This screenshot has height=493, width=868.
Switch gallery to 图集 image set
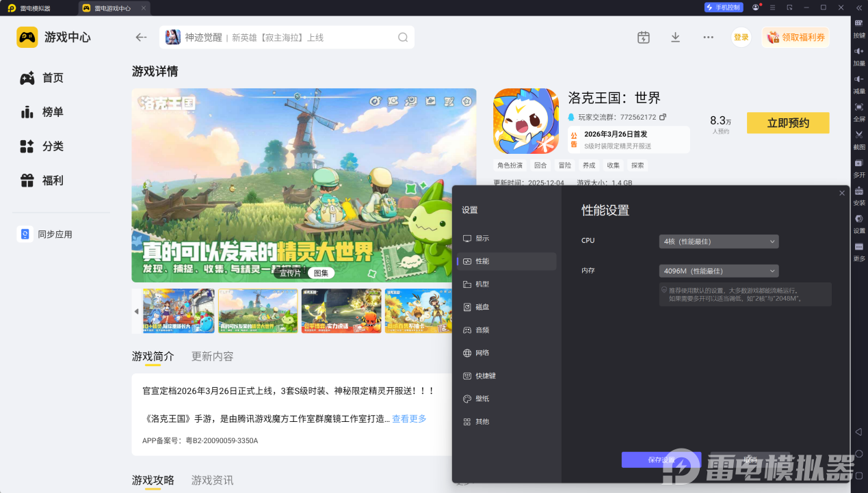coord(321,273)
